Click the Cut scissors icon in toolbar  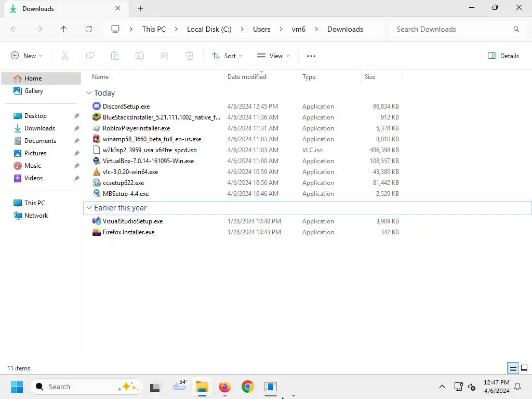tap(65, 56)
